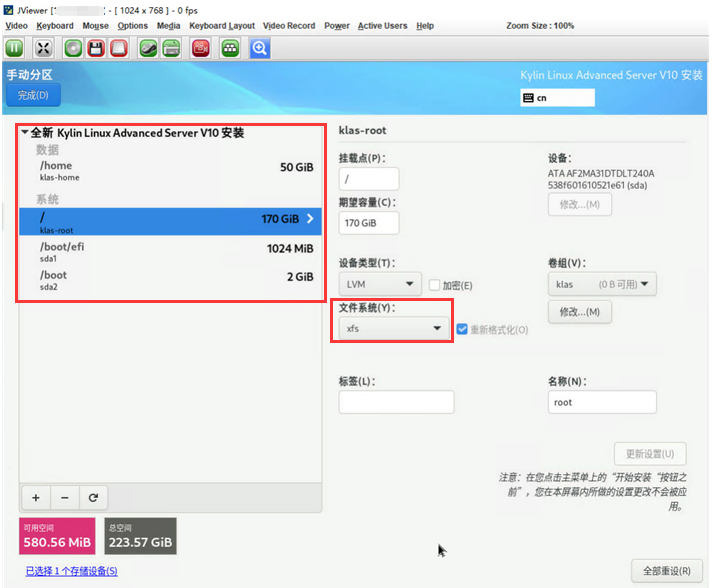Toggle the 加密(E) encrypt checkbox
The image size is (714, 588).
pos(434,285)
